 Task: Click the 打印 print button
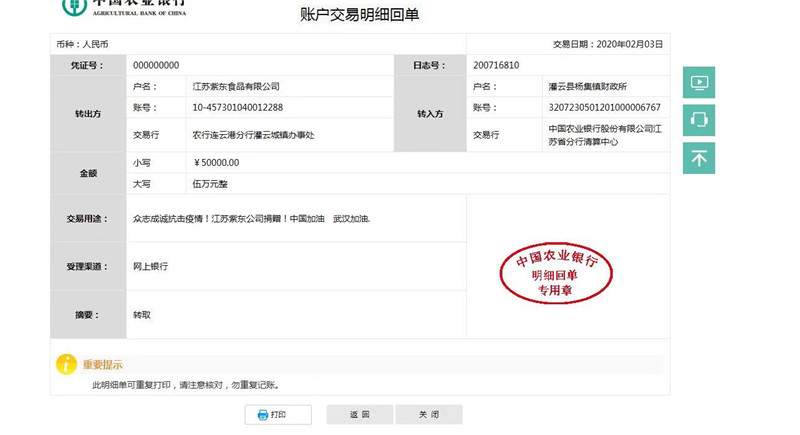tap(278, 415)
